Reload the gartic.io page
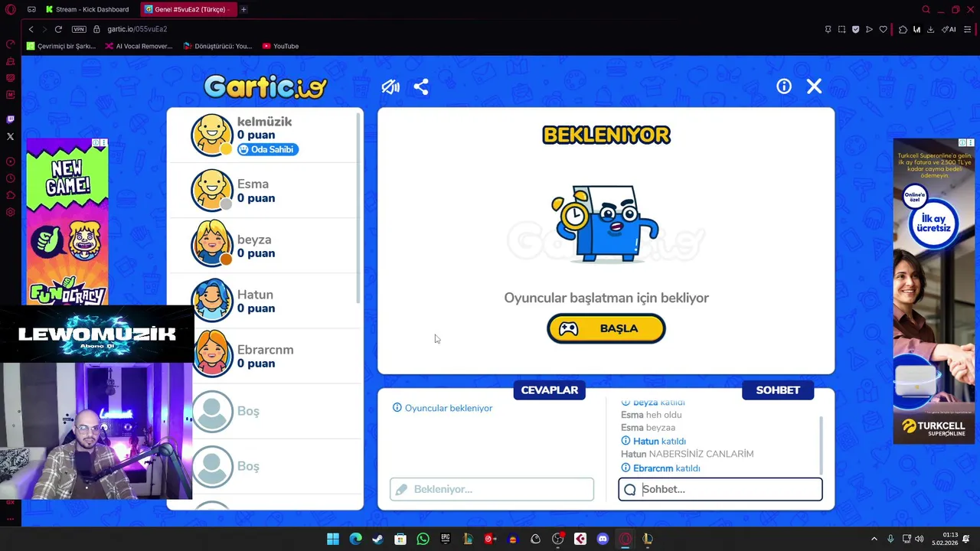 tap(58, 29)
